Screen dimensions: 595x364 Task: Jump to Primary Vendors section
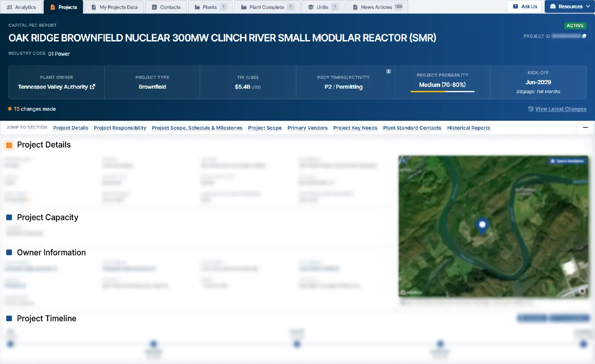coord(307,128)
